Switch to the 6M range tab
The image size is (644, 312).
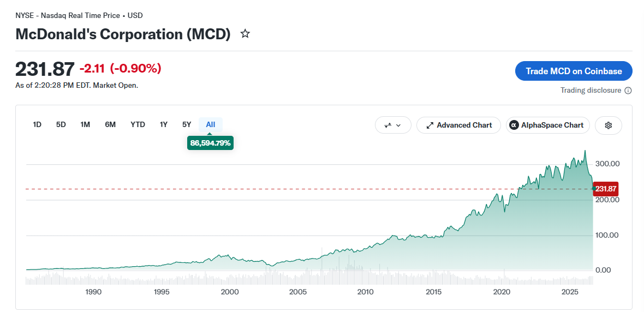click(x=110, y=124)
